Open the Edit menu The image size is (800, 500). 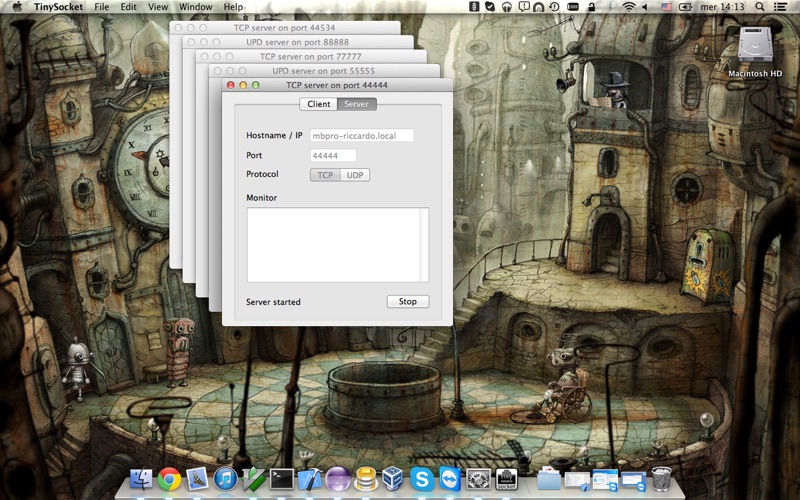(x=128, y=7)
